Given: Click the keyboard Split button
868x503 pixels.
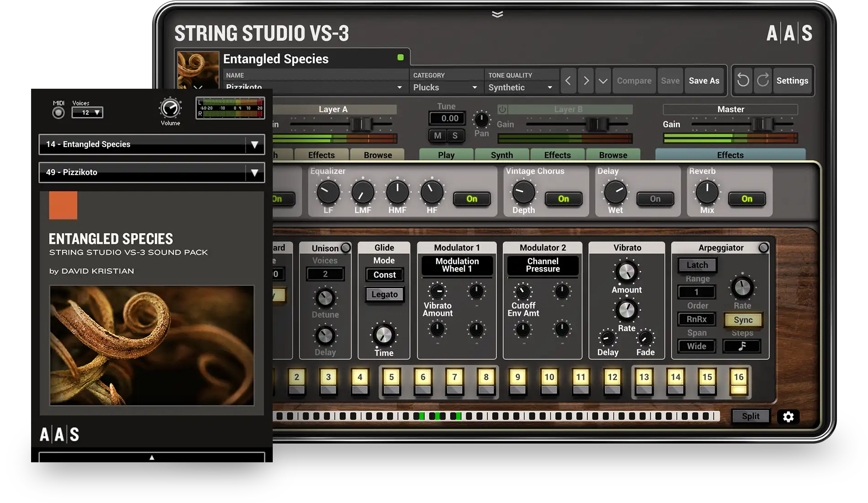Looking at the screenshot, I should 751,416.
